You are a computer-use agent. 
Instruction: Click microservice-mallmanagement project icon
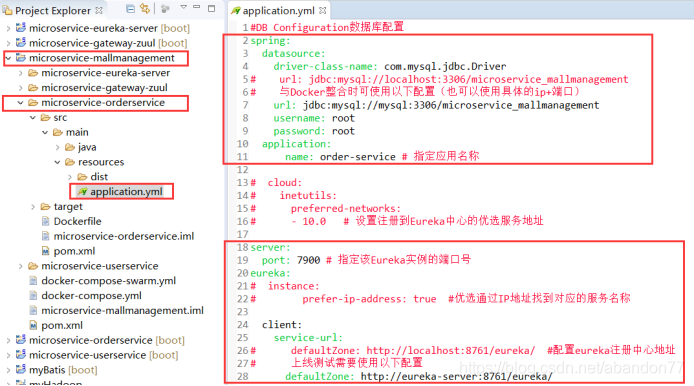pyautogui.click(x=20, y=58)
